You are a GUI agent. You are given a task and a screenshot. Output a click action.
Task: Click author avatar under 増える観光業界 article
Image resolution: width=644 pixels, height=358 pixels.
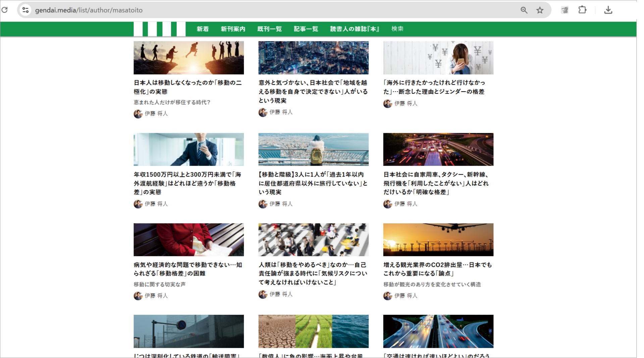[x=388, y=296]
